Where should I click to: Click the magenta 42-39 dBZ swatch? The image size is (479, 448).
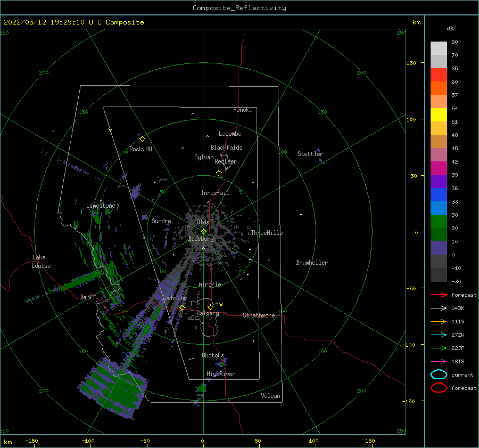click(439, 168)
